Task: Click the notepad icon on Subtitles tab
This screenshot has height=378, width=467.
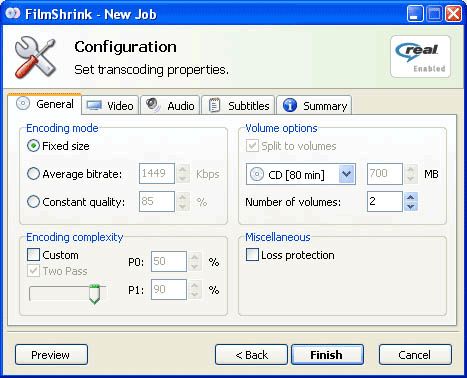Action: (x=214, y=105)
